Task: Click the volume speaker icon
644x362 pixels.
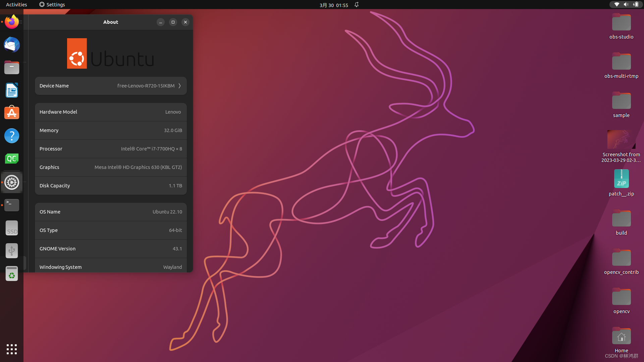Action: point(626,4)
